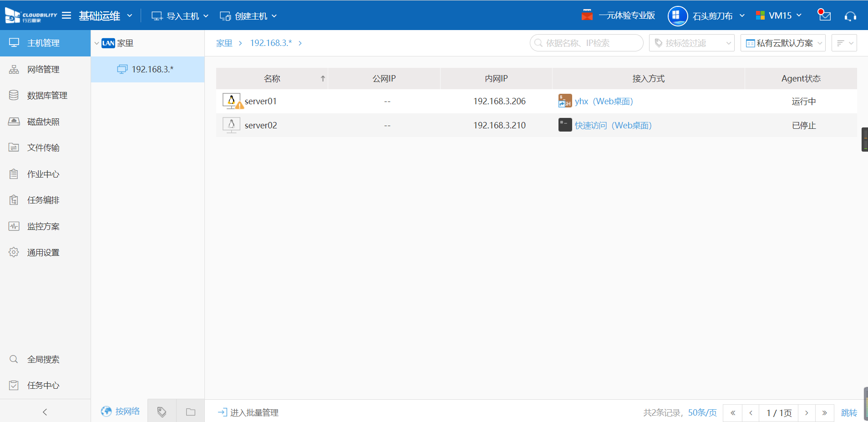Open the 基础运维 module dropdown
868x422 pixels.
click(105, 15)
